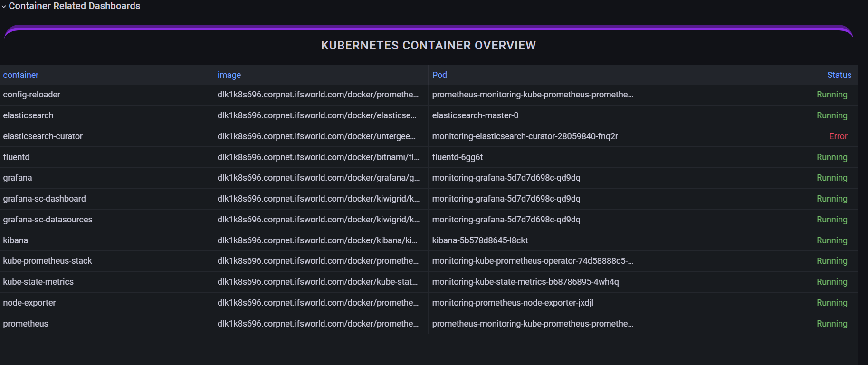Select the fluentd-6gg6t pod cell

[457, 157]
